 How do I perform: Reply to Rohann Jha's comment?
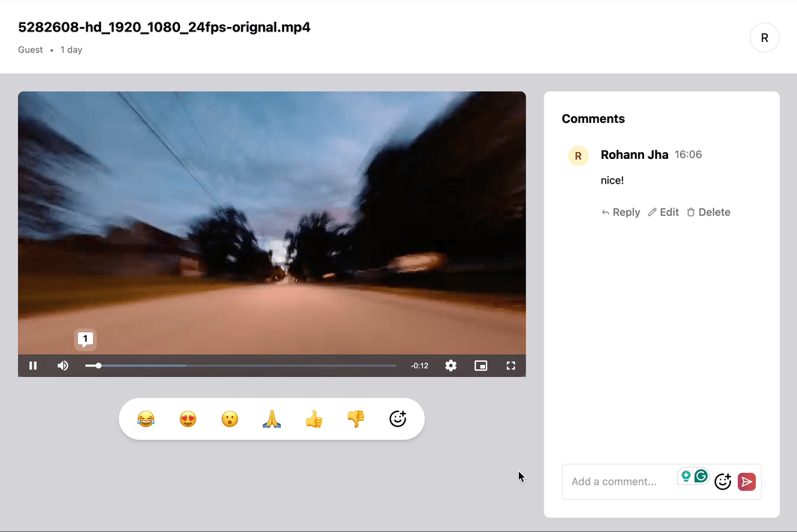pyautogui.click(x=621, y=212)
